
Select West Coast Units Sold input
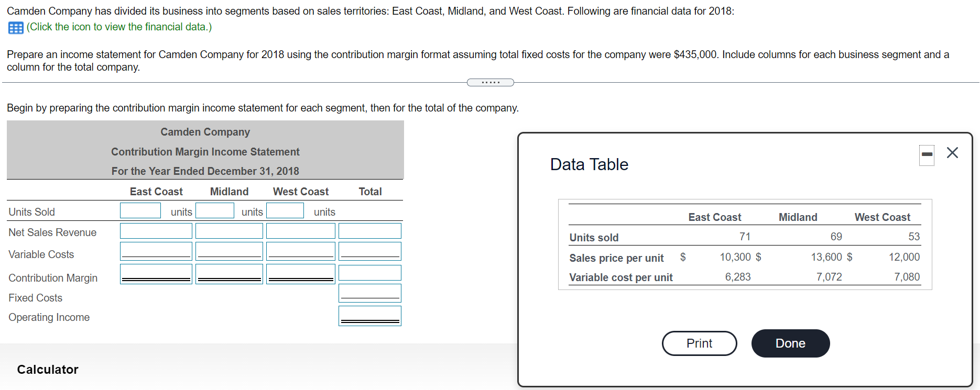coord(285,210)
